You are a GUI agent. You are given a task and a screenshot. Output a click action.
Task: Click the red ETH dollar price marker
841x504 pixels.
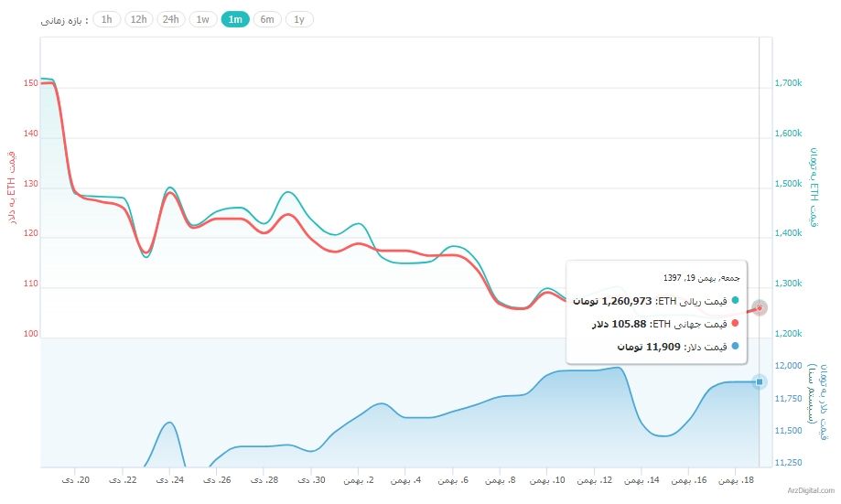pos(759,308)
